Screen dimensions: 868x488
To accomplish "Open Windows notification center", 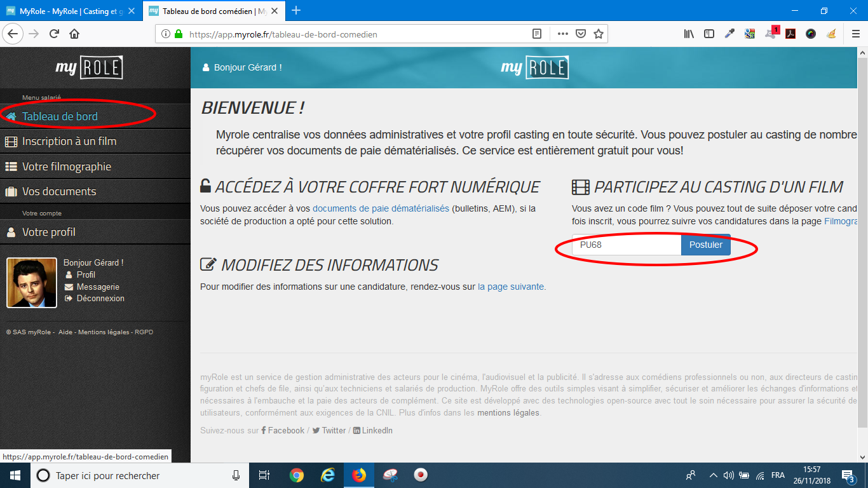I will [x=848, y=475].
